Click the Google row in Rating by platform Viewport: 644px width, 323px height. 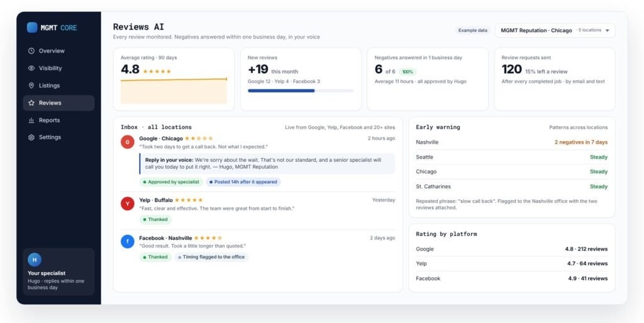[x=512, y=249]
